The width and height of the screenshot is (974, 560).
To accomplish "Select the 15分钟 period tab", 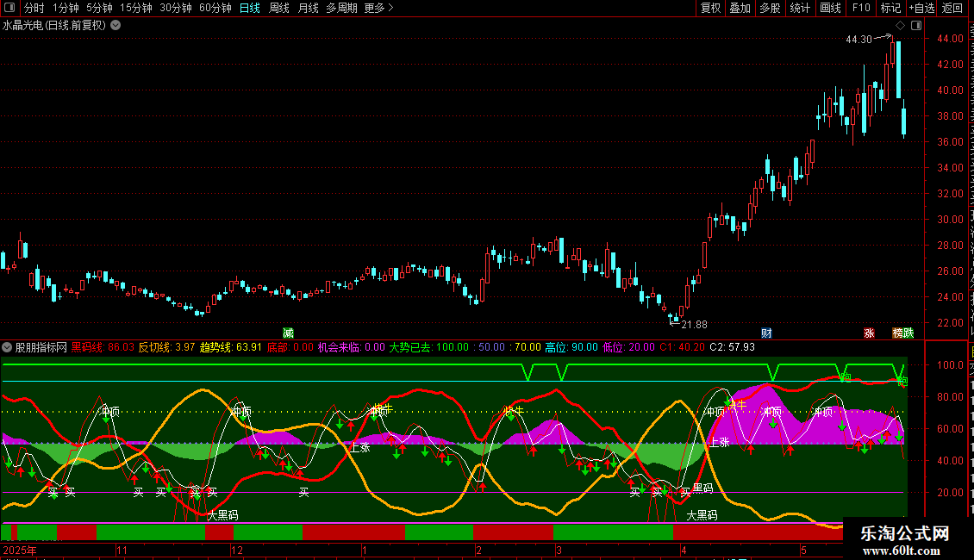I will tap(136, 8).
